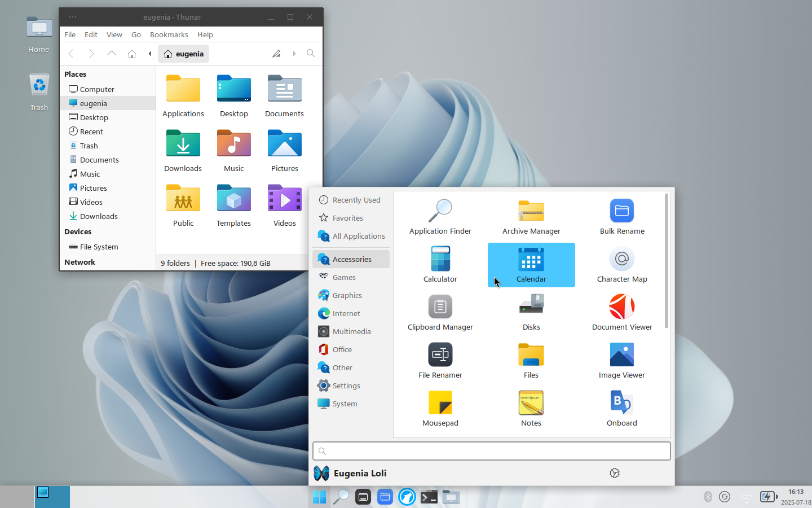
Task: Click the Bluetooth tray icon
Action: point(708,497)
